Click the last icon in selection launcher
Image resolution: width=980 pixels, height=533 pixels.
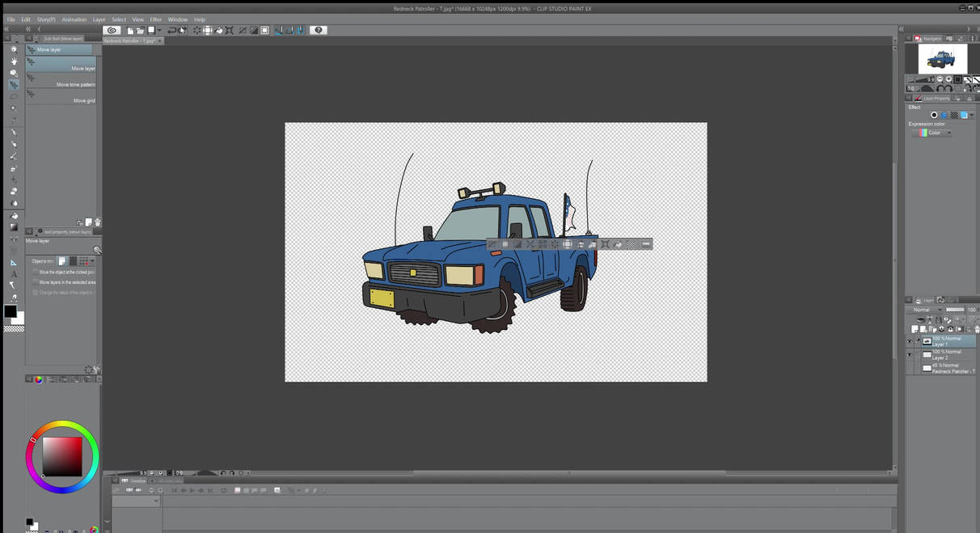[x=646, y=244]
